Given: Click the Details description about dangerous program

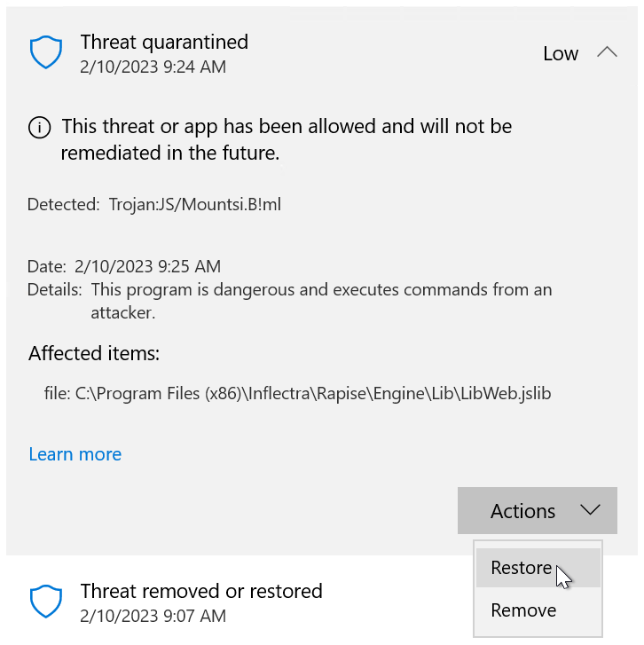Looking at the screenshot, I should 321,301.
